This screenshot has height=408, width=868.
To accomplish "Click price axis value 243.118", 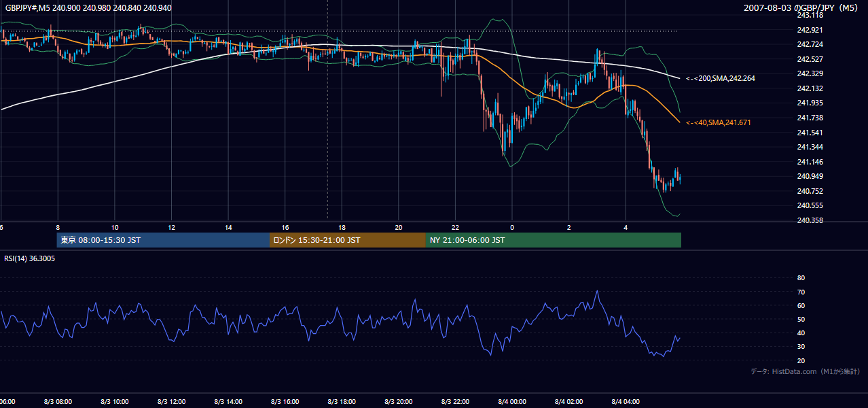I will tap(810, 15).
